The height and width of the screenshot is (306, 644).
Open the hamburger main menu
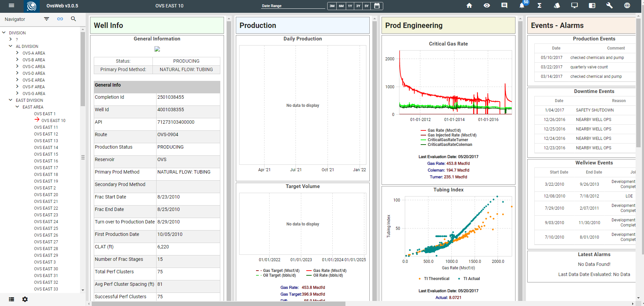(x=11, y=5)
